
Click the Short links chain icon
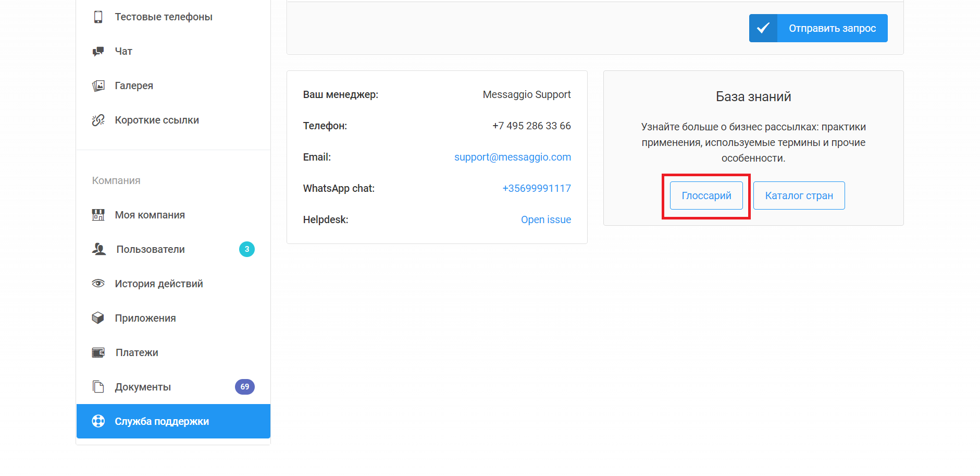click(x=98, y=120)
